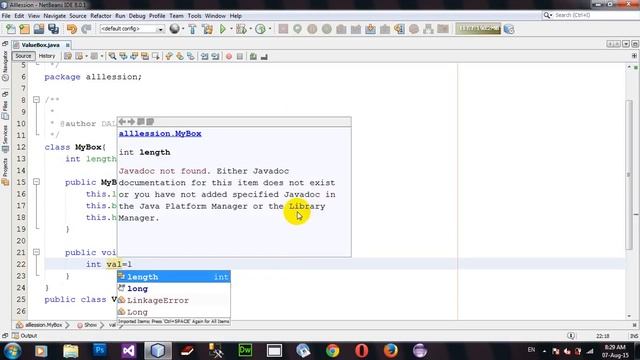This screenshot has width=640, height=360.
Task: Open Photoshop from the taskbar
Action: (x=99, y=351)
